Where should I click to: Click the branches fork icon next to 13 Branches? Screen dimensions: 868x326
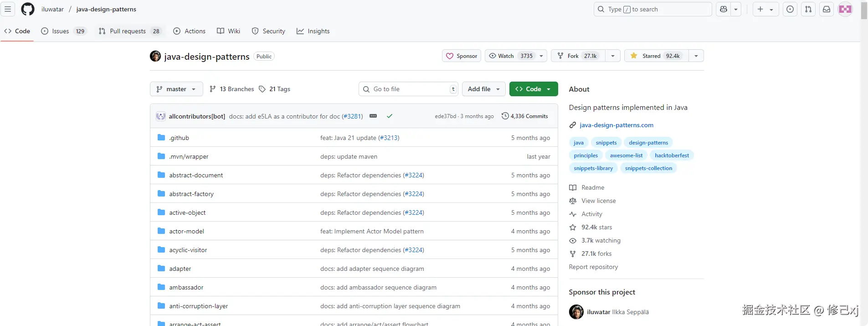click(x=212, y=89)
